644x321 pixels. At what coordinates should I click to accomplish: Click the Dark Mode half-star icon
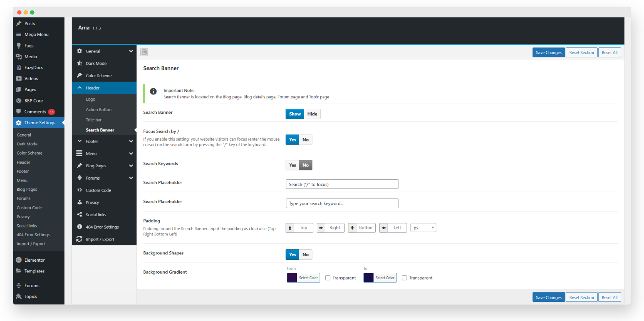click(80, 63)
